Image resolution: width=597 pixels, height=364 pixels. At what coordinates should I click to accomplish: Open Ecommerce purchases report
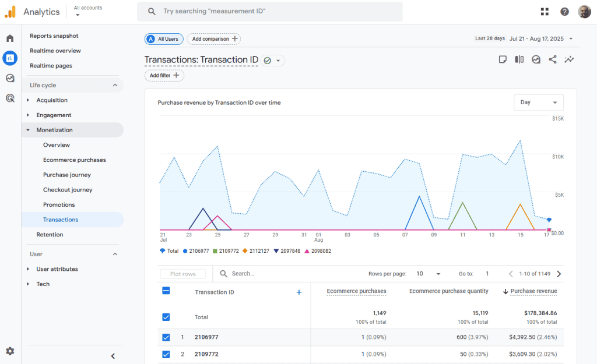[74, 160]
